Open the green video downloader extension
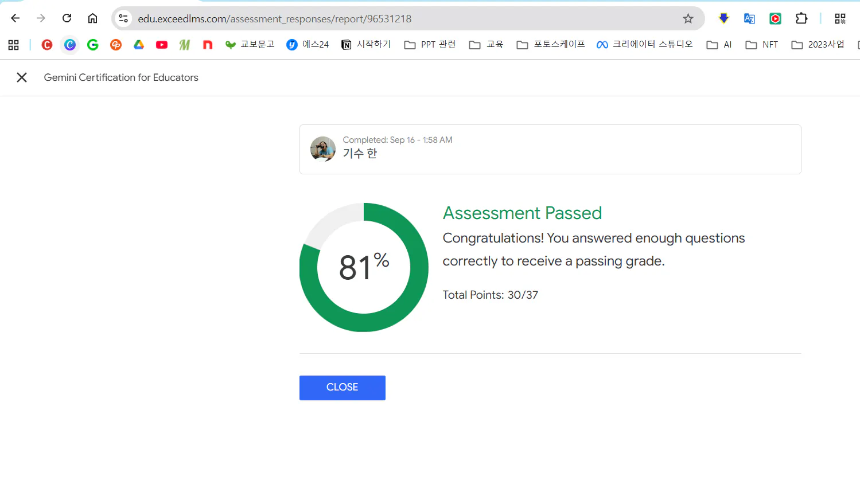The image size is (860, 504). click(x=775, y=18)
